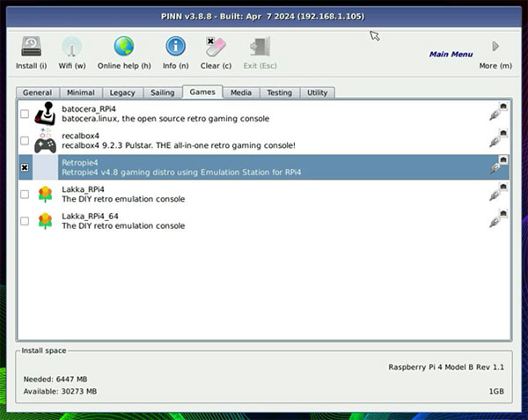This screenshot has width=528, height=420.
Task: Check the Lakka_RPi4_64 checkbox
Action: 25,220
